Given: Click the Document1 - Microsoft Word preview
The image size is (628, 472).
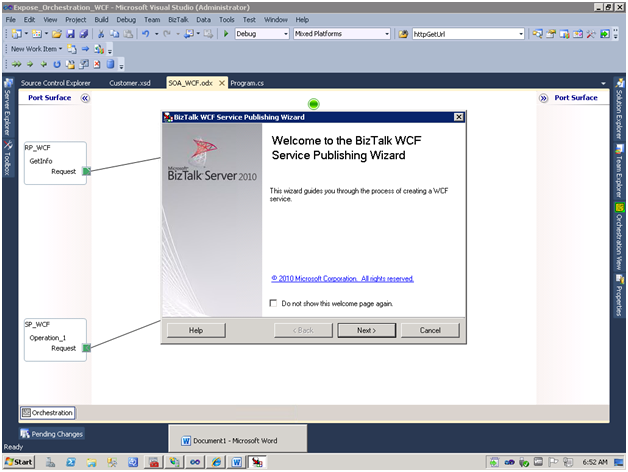Looking at the screenshot, I should (x=238, y=439).
